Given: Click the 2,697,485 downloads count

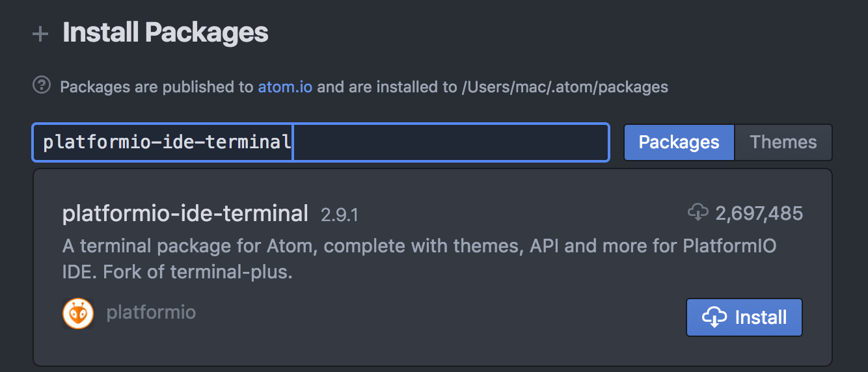Looking at the screenshot, I should (x=759, y=213).
